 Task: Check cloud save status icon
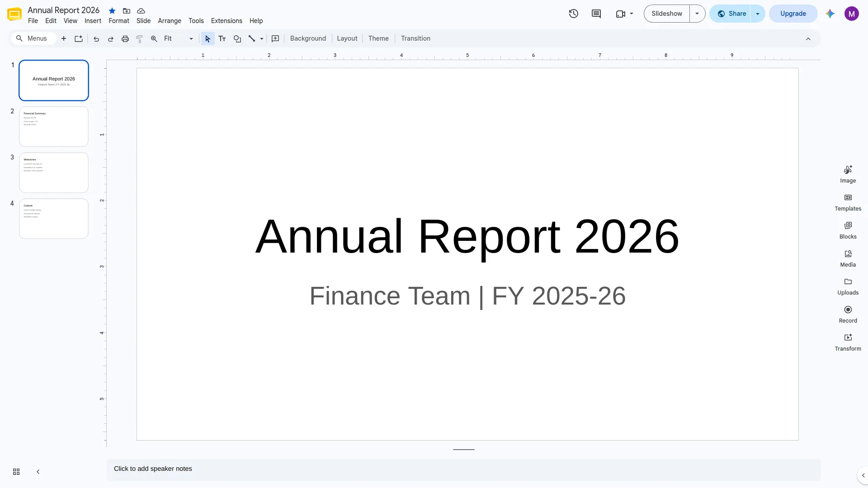[x=141, y=10]
